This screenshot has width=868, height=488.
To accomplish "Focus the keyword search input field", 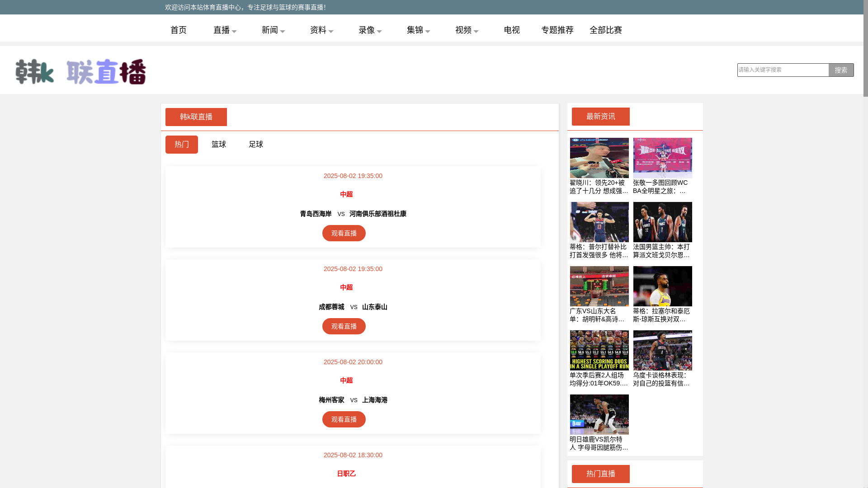I will coord(783,70).
